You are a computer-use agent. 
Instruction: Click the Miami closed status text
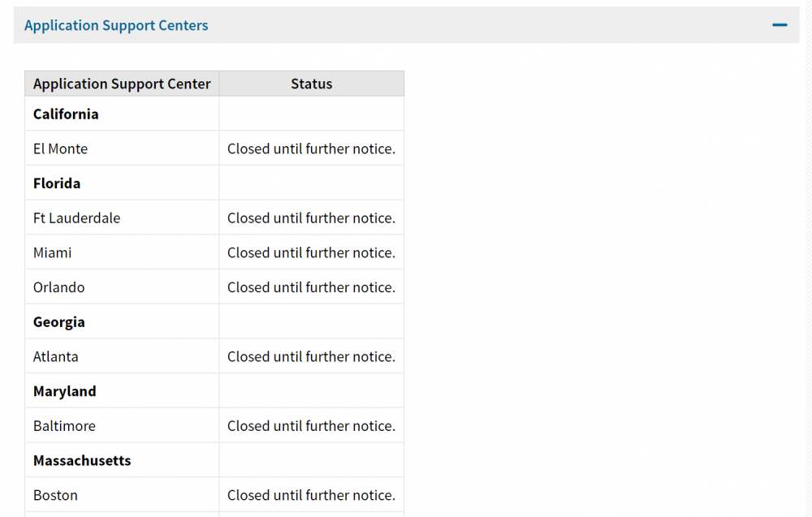click(311, 252)
